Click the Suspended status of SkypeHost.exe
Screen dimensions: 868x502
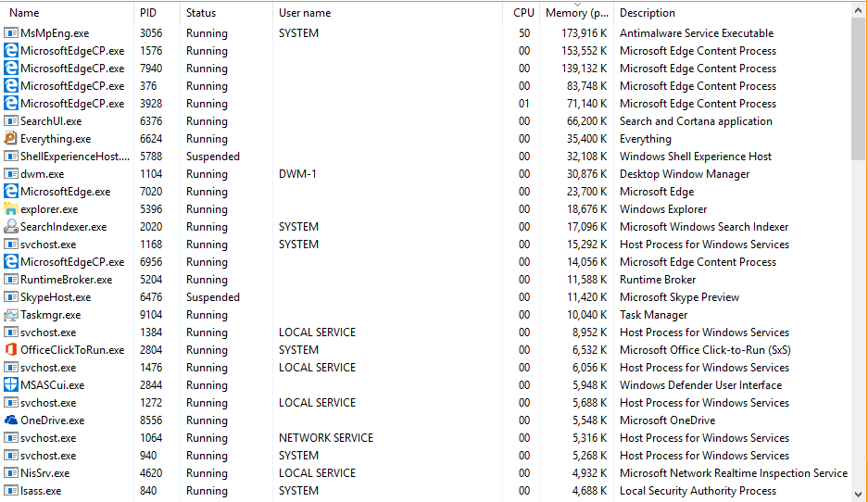213,297
